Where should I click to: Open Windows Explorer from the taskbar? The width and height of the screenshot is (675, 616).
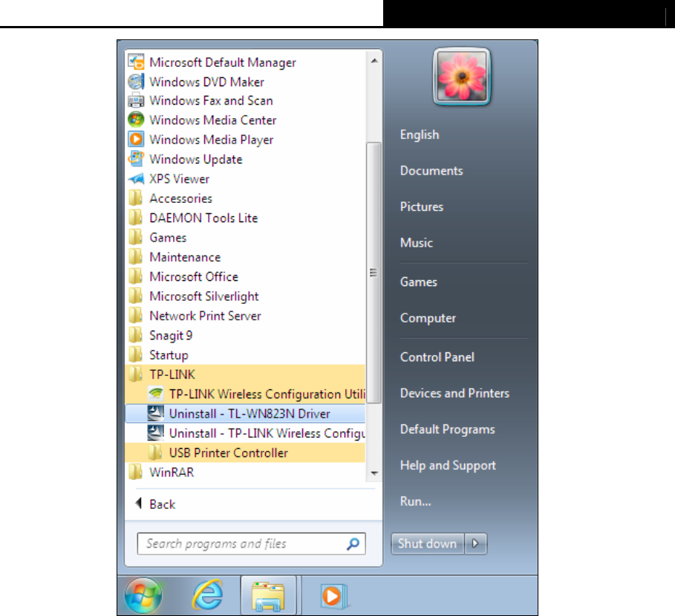click(x=269, y=596)
